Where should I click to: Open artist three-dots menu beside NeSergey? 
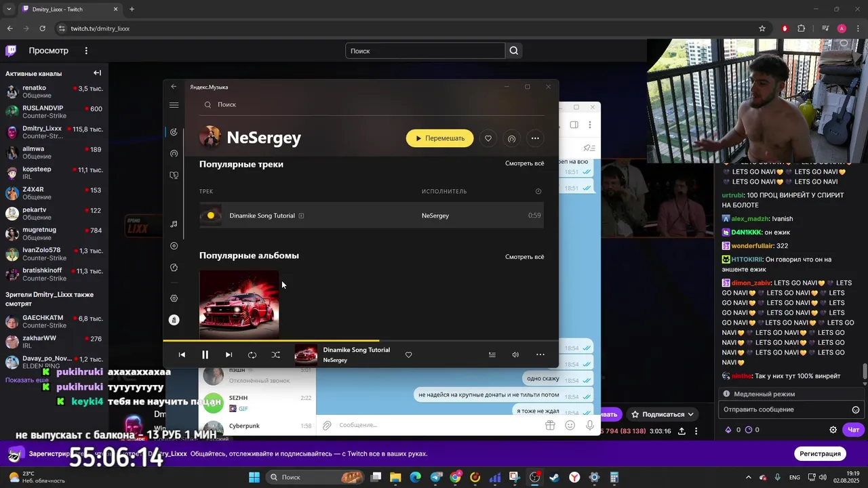(x=535, y=138)
